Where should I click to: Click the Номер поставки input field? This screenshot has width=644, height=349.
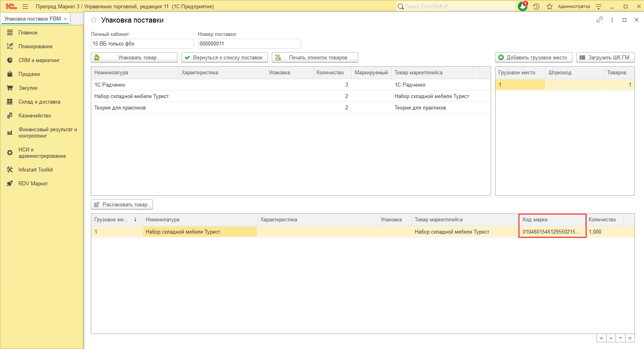point(249,43)
